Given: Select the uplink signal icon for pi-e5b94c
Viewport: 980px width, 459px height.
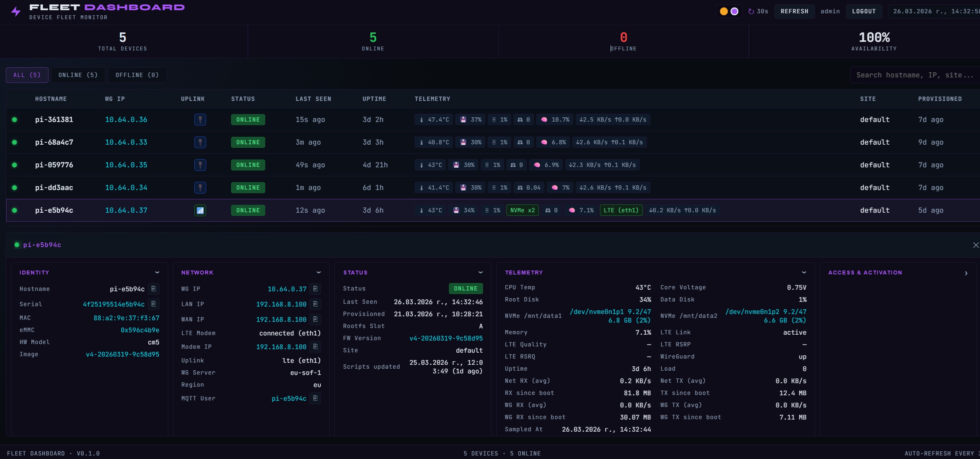Looking at the screenshot, I should coord(200,210).
